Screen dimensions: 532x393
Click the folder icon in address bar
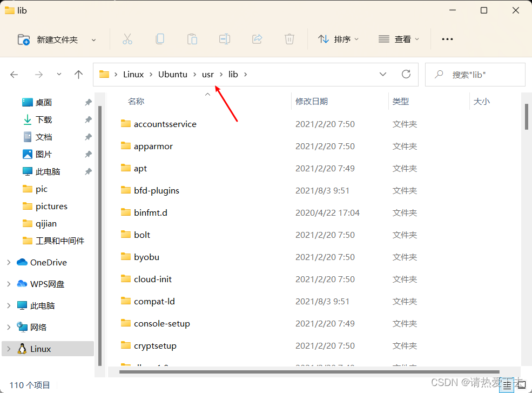pyautogui.click(x=104, y=74)
